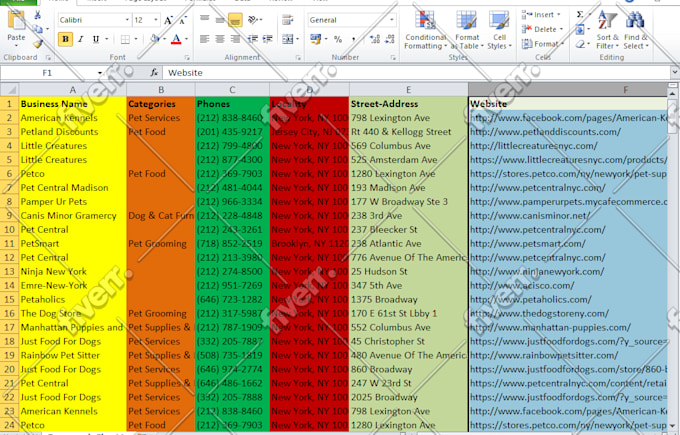Click the Decrease Decimal icon
The width and height of the screenshot is (680, 435).
click(x=390, y=39)
